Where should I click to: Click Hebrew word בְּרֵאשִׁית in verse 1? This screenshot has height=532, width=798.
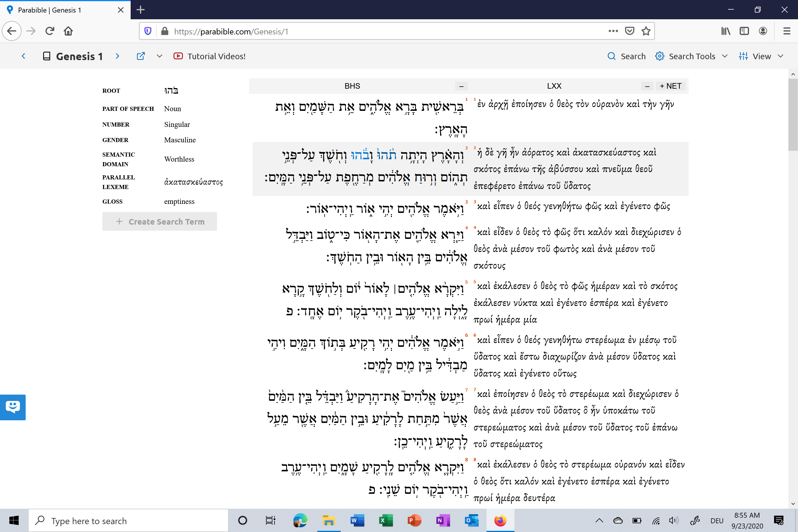pyautogui.click(x=442, y=107)
